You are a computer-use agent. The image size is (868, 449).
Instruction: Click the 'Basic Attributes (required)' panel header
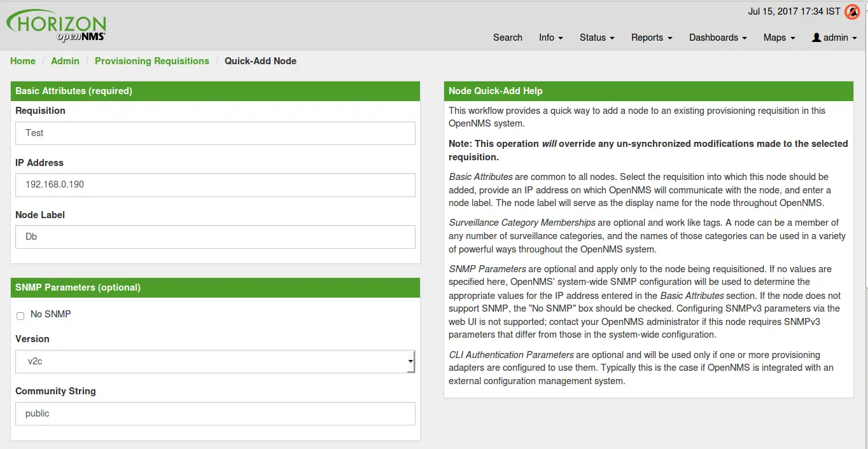[x=215, y=91]
